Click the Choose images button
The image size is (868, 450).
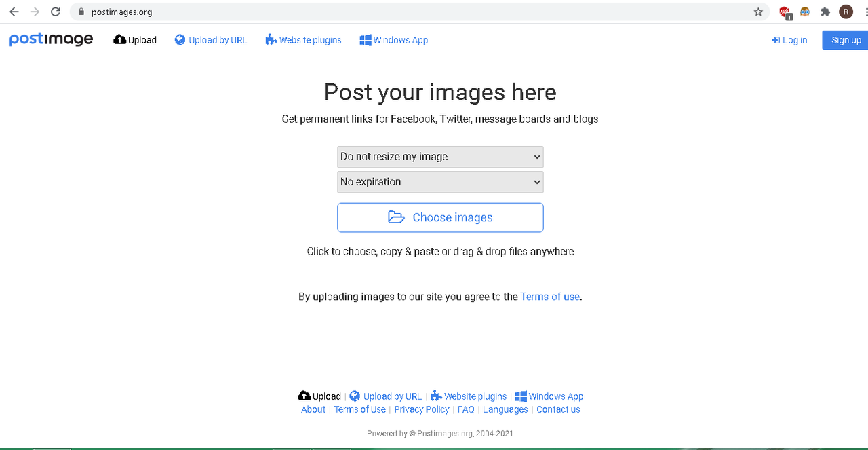(440, 217)
